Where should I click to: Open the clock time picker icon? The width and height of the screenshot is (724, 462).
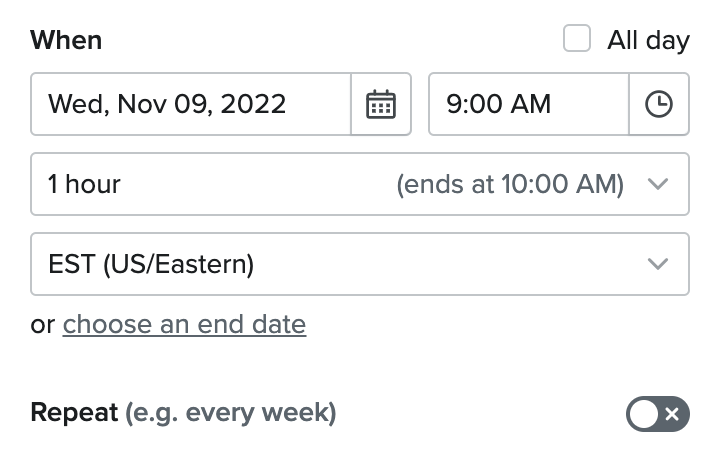[x=659, y=104]
